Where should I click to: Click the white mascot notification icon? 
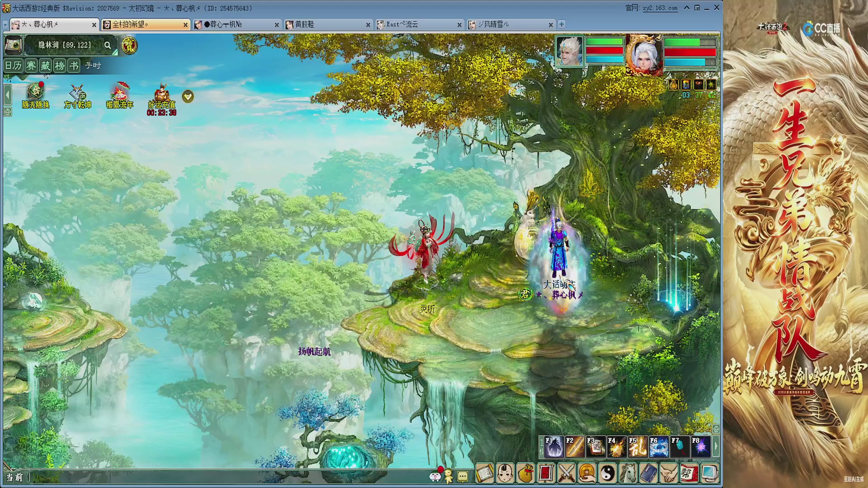click(x=435, y=475)
